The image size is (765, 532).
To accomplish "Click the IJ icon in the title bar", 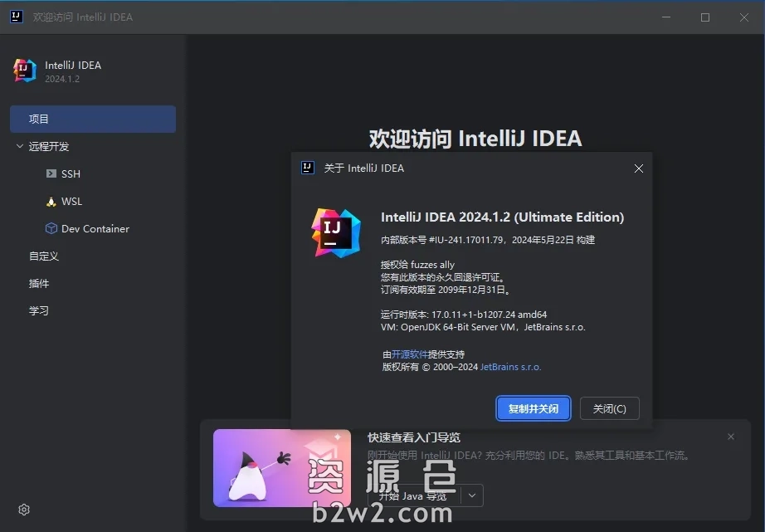I will (x=16, y=17).
